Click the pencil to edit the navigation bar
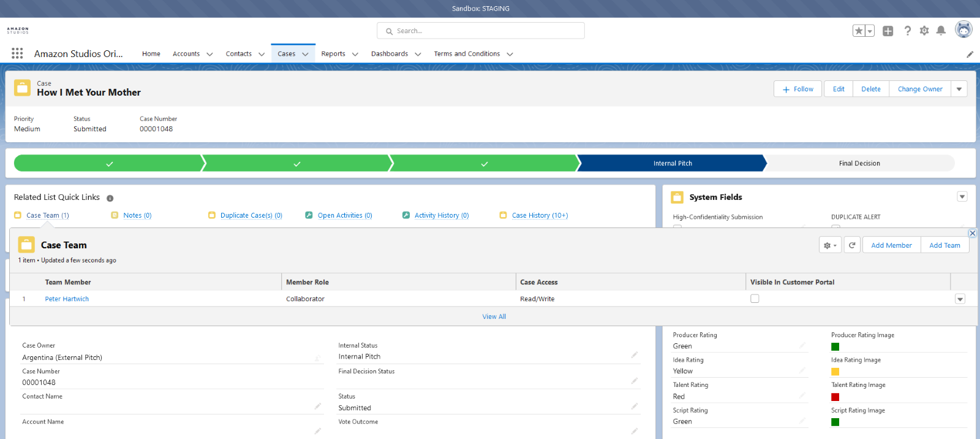Screen dimensions: 980x439 coord(970,54)
